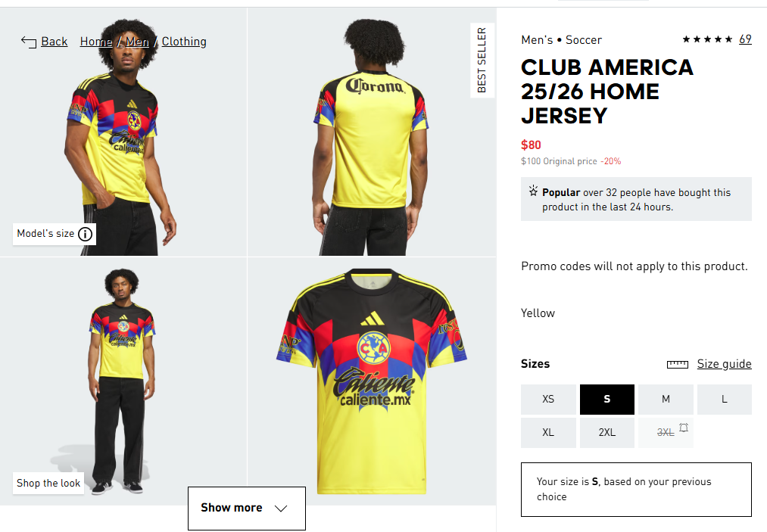
Task: Click the Shop the look button
Action: [x=48, y=483]
